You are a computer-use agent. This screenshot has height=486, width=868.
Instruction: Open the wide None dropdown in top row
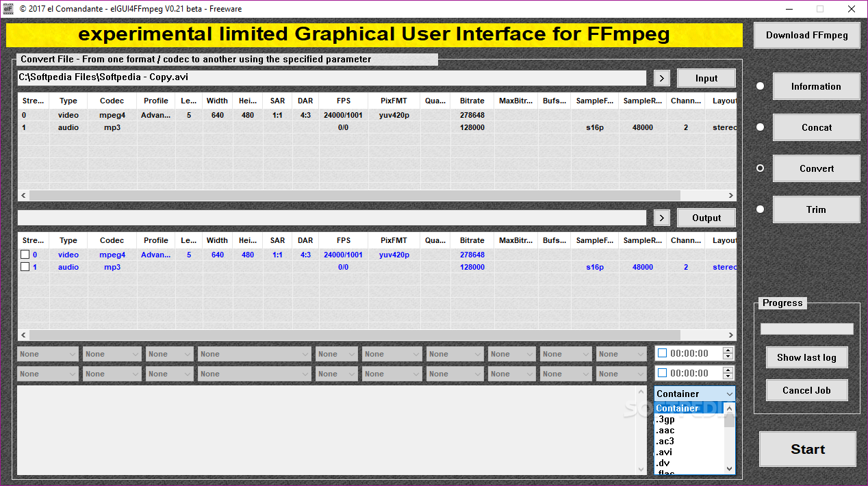click(255, 354)
